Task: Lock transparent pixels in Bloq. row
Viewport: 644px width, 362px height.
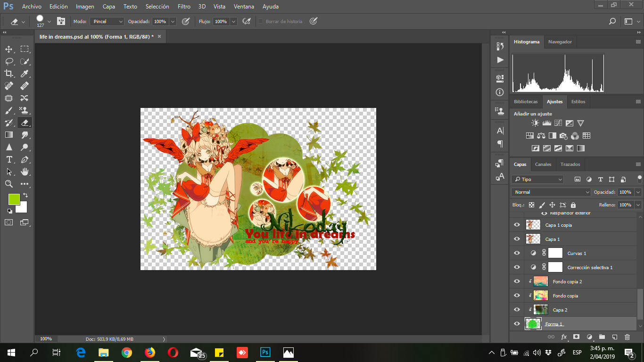Action: tap(531, 205)
